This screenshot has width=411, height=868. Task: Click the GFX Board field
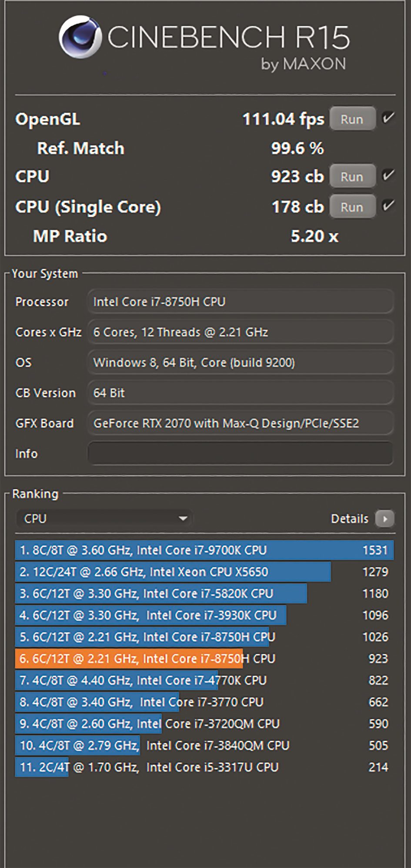[x=240, y=423]
